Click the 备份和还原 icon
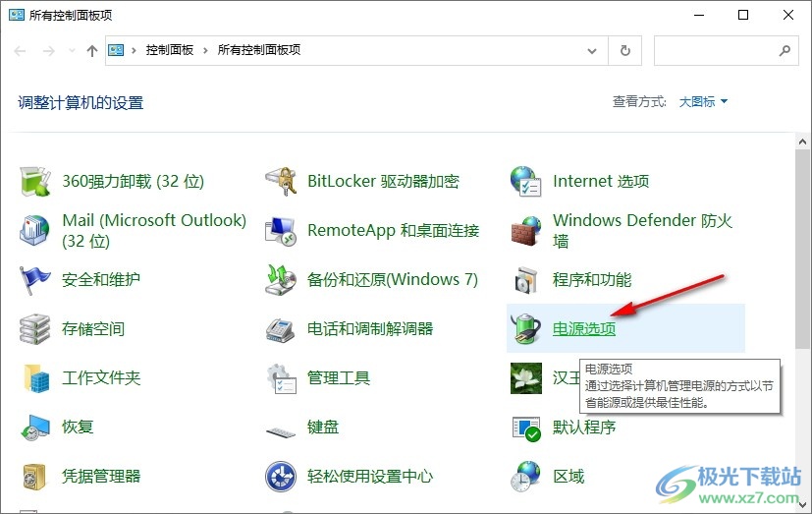This screenshot has height=514, width=812. coord(281,280)
